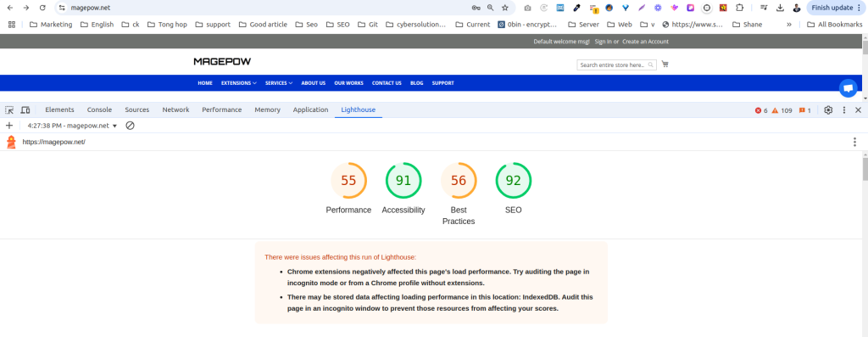Open DevTools settings gear
868x337 pixels.
(x=828, y=110)
